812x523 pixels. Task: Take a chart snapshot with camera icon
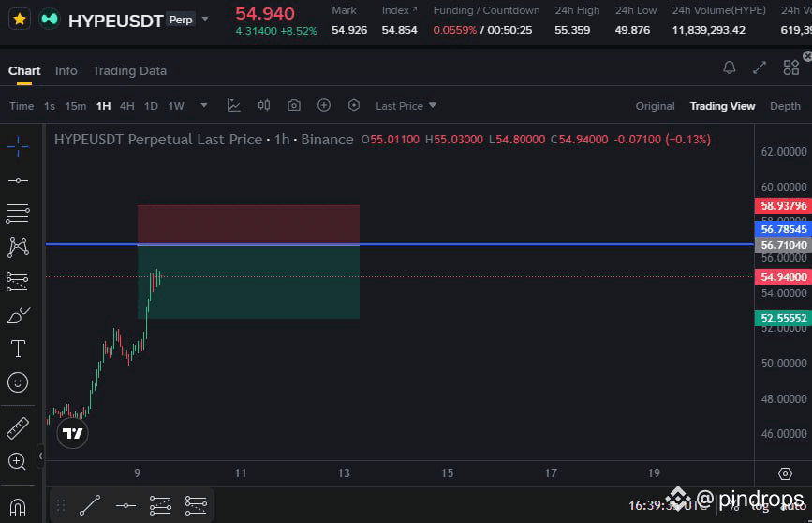click(x=294, y=106)
